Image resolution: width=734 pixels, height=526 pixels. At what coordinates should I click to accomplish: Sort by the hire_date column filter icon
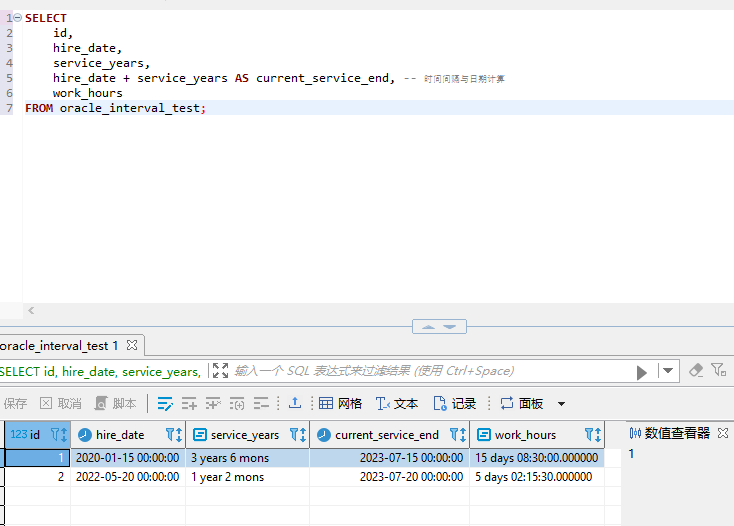174,435
